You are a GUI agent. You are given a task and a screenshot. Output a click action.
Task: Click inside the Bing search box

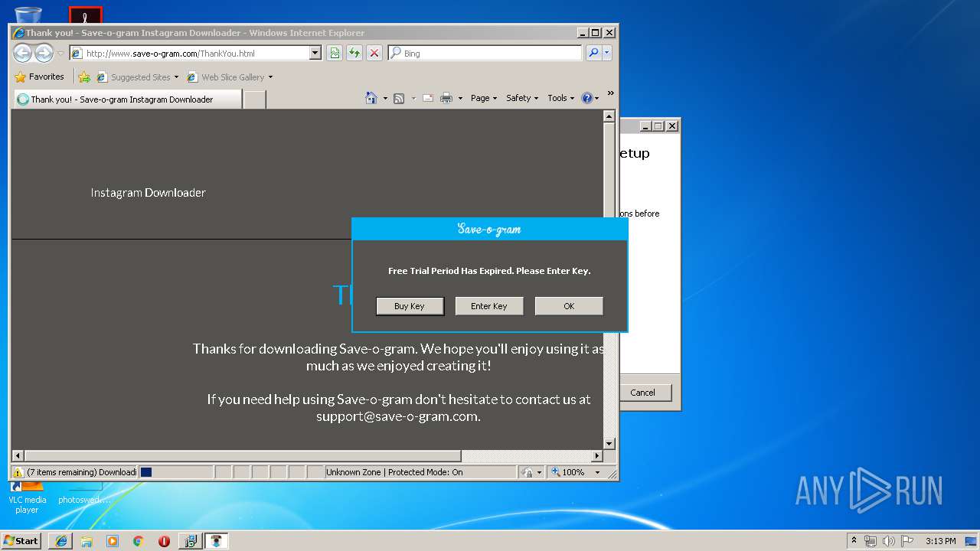pos(485,53)
